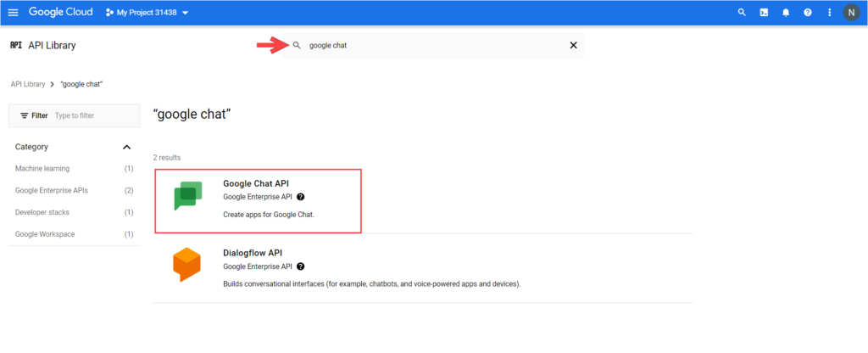Image resolution: width=868 pixels, height=353 pixels.
Task: Click the user account avatar N
Action: 851,13
